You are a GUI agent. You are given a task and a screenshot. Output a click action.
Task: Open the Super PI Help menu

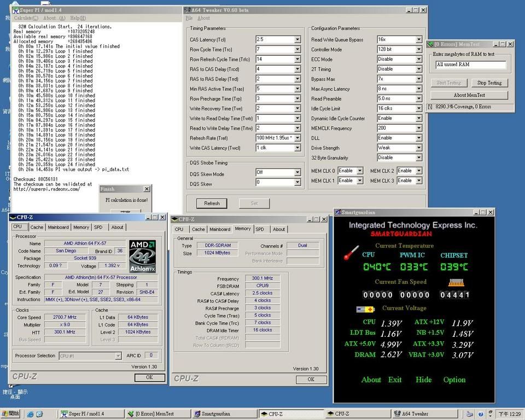pos(78,18)
